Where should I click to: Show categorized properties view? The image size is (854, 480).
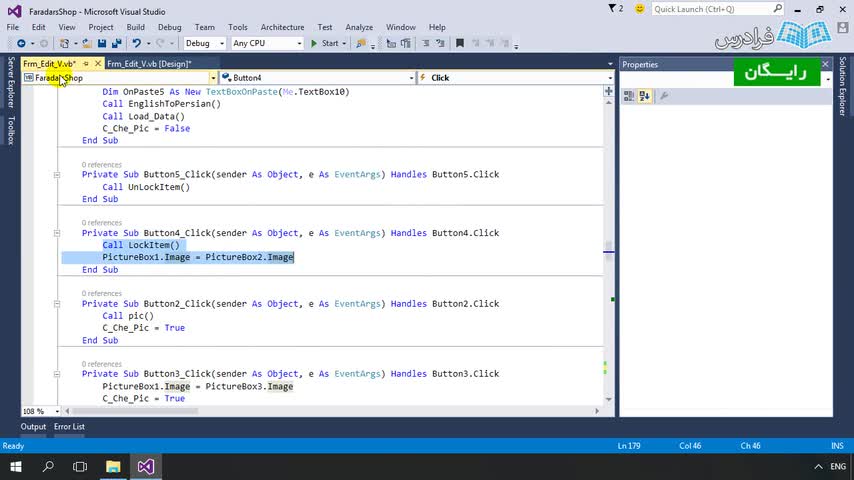pyautogui.click(x=629, y=96)
